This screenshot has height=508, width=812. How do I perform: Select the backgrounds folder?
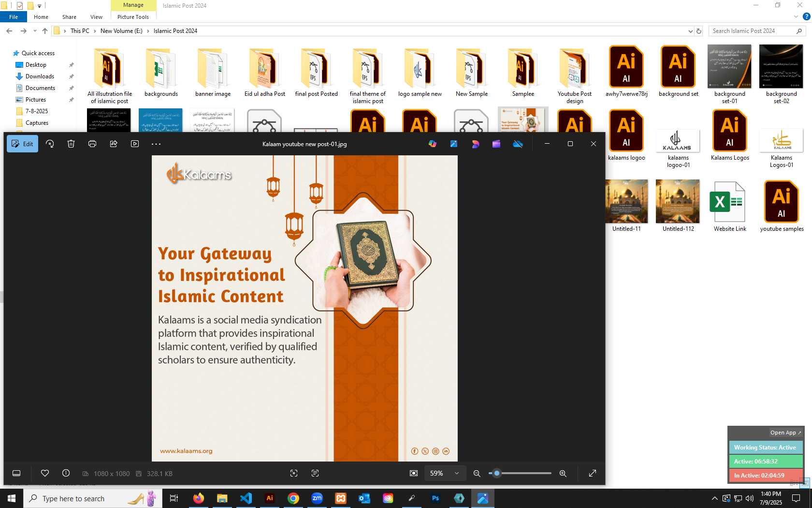coord(161,73)
